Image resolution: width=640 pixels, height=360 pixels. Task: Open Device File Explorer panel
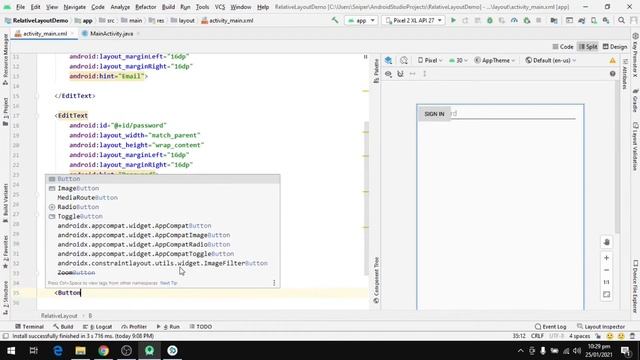coord(636,286)
